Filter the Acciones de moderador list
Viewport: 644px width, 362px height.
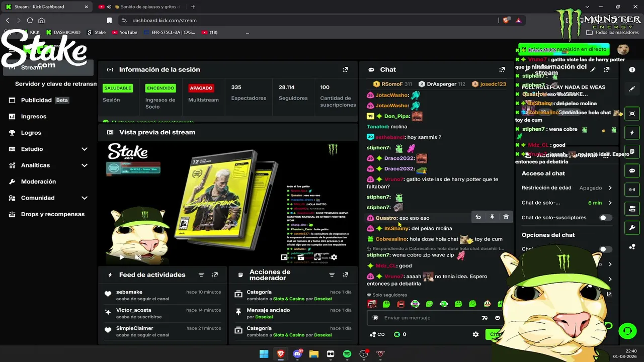[332, 275]
